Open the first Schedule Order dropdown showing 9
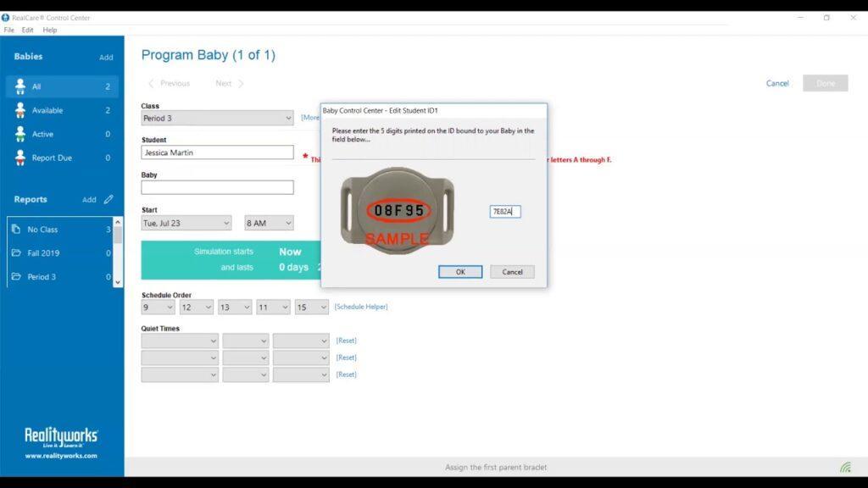868x488 pixels. (157, 307)
